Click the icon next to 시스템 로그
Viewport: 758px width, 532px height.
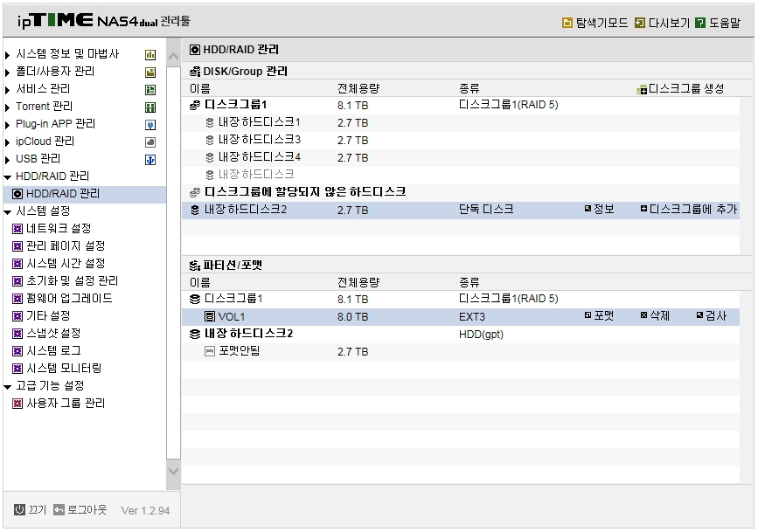[x=17, y=351]
